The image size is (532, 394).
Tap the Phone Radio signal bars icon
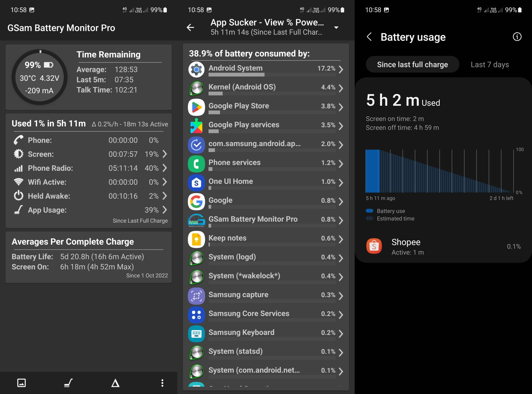click(x=18, y=168)
